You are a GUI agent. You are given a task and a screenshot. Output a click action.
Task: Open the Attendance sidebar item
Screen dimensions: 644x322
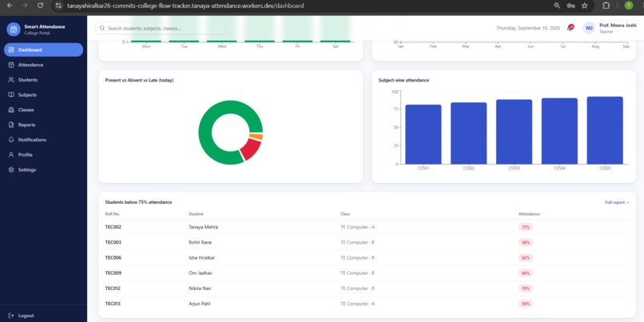click(x=43, y=65)
